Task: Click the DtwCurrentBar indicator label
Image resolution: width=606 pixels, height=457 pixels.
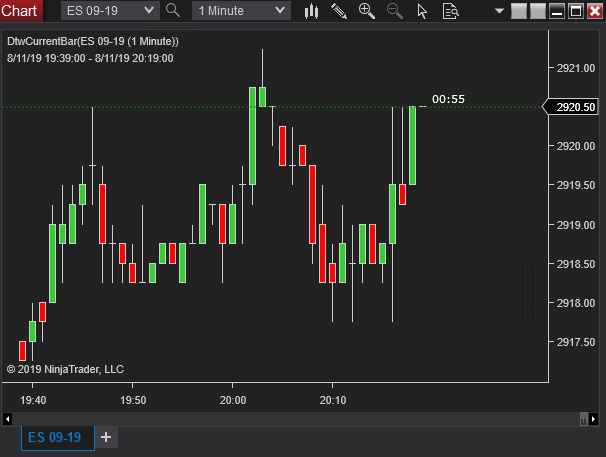Action: (x=93, y=41)
